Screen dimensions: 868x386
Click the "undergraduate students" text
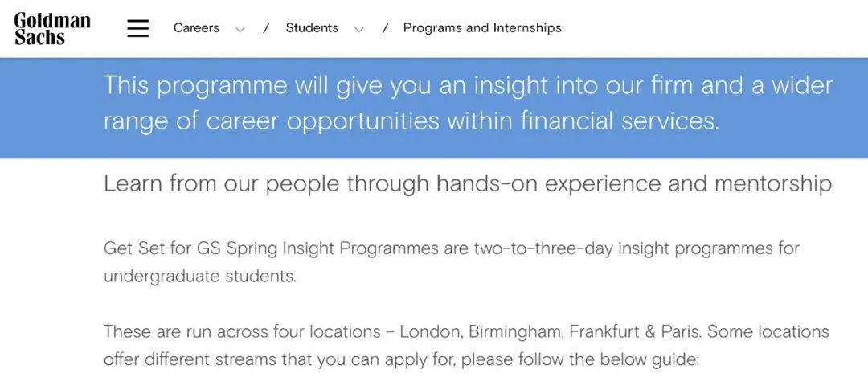tap(199, 277)
